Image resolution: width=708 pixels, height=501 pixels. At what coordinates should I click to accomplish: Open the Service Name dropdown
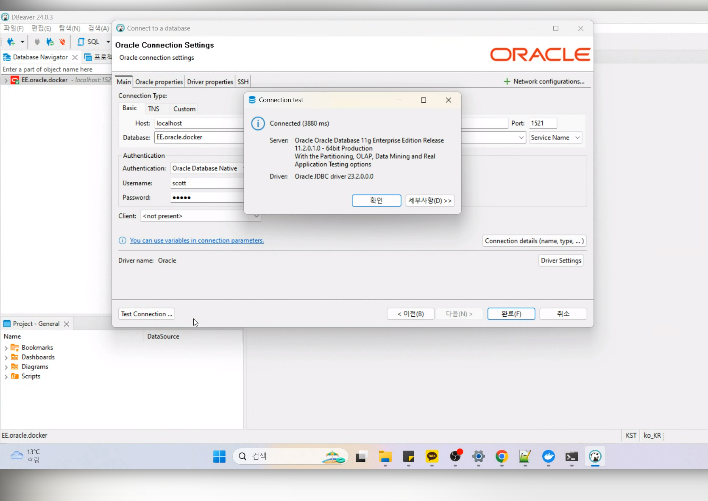click(x=555, y=138)
